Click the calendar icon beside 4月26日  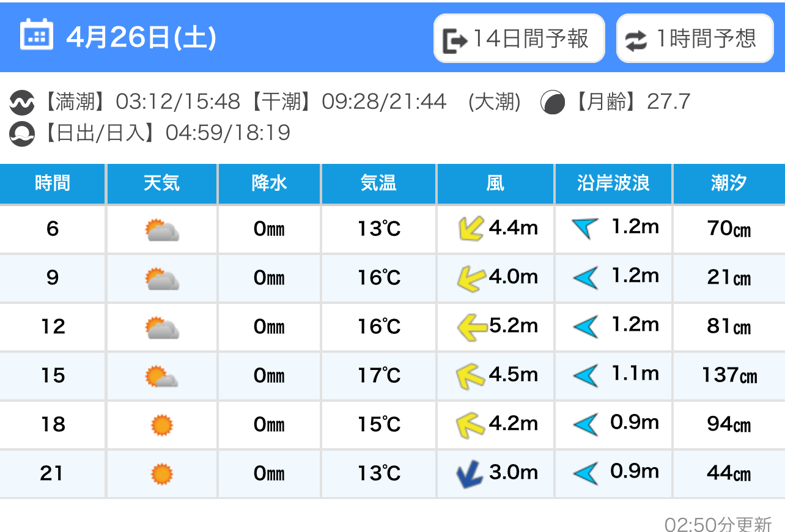coord(37,34)
